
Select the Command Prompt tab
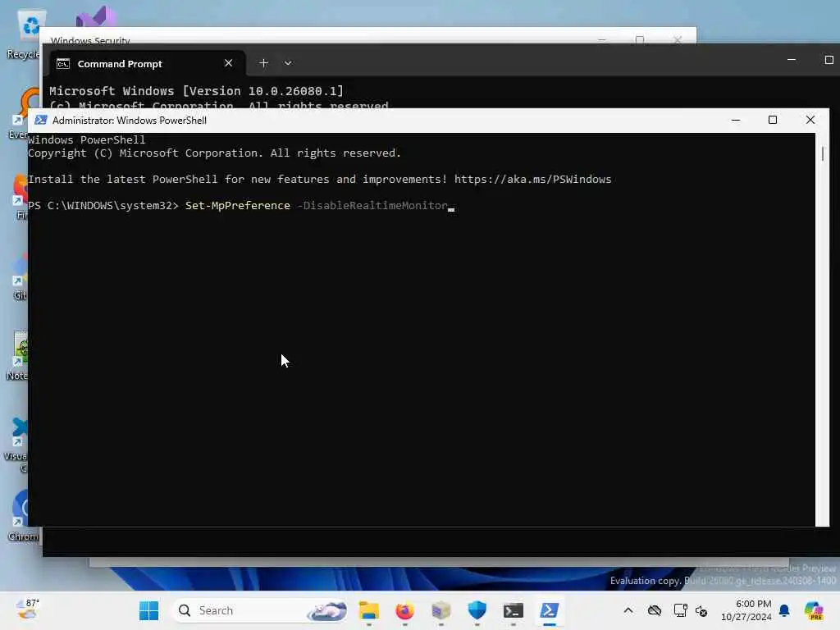pyautogui.click(x=148, y=64)
